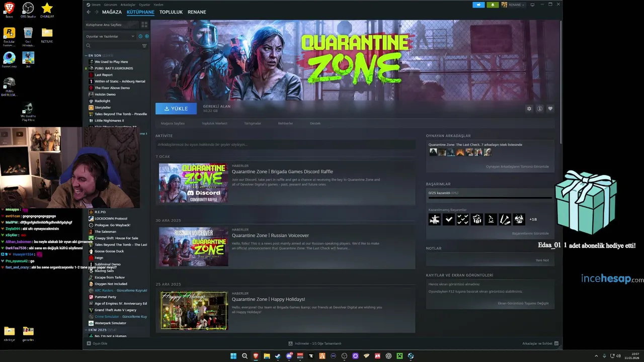Screen dimensions: 644x362
Task: Switch Steam to Big Picture mode icon
Action: (532, 5)
